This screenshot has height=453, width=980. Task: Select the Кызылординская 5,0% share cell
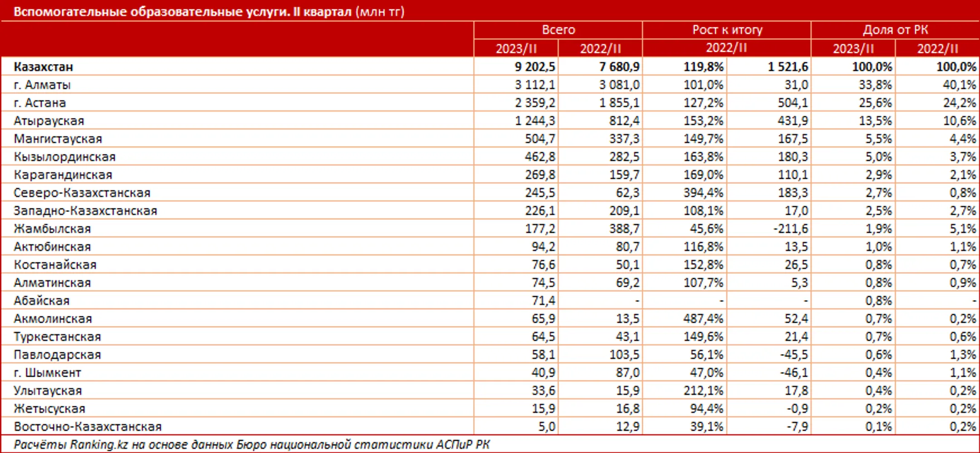coord(878,157)
